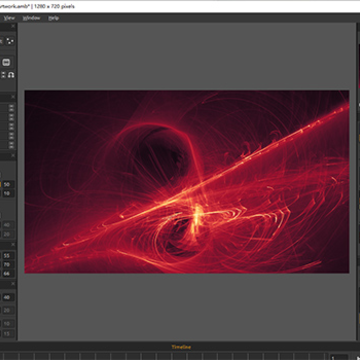
Task: Click the scattered-dots randomize icon
Action: point(11,41)
